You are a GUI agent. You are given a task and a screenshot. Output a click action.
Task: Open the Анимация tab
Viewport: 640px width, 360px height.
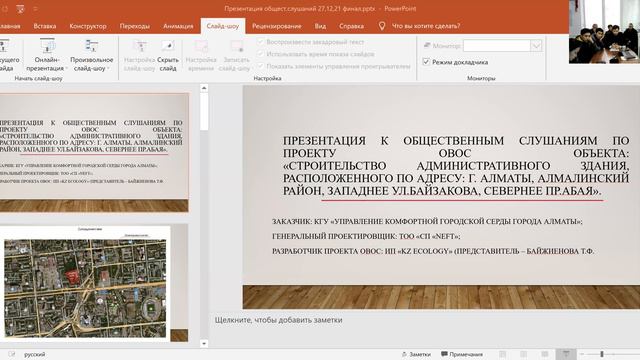coord(178,26)
